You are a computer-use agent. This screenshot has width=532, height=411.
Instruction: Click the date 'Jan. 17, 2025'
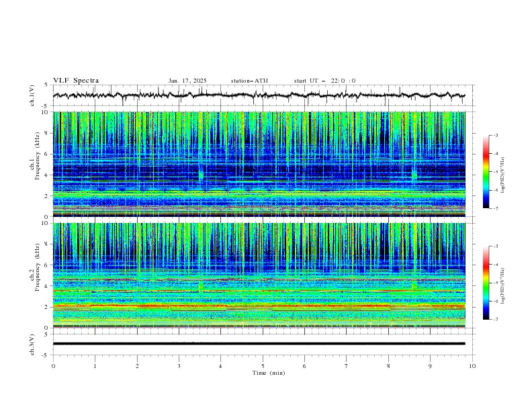(x=187, y=81)
